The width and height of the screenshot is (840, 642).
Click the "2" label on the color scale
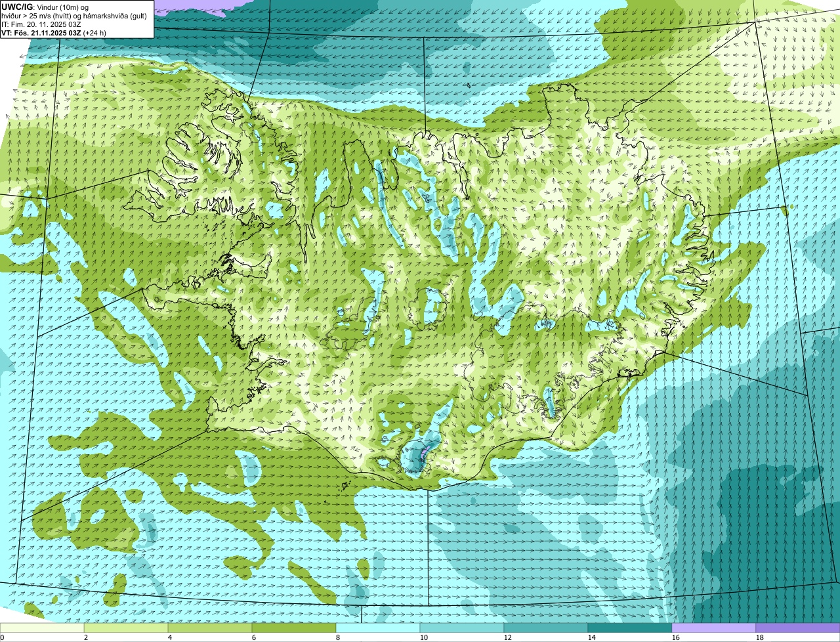pyautogui.click(x=86, y=637)
